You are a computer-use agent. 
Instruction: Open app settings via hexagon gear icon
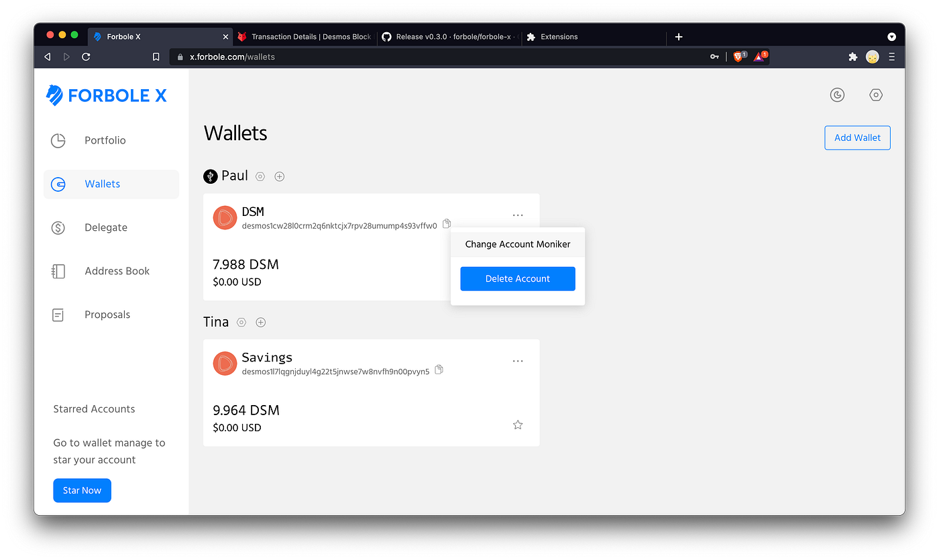[876, 95]
